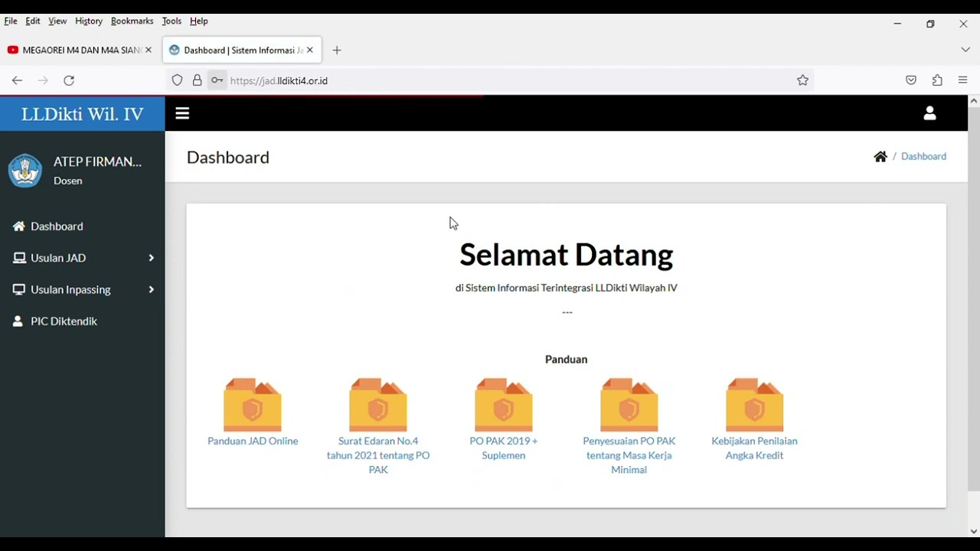Open the Pocket save icon
Viewport: 980px width, 551px height.
[911, 80]
